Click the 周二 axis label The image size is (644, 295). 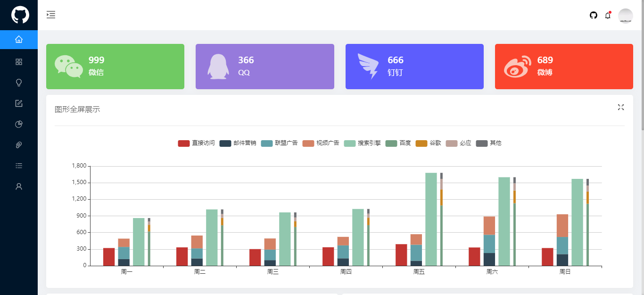pos(200,272)
